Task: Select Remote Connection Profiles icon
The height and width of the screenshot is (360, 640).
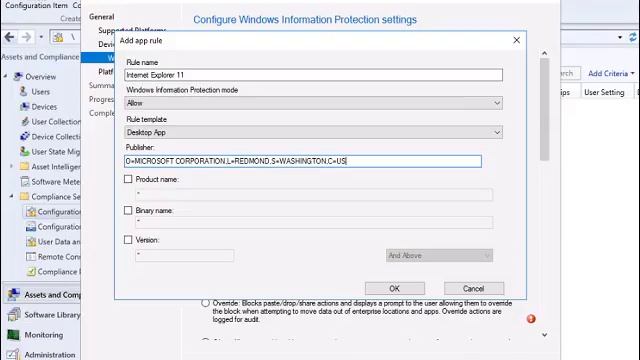Action: coord(31,256)
